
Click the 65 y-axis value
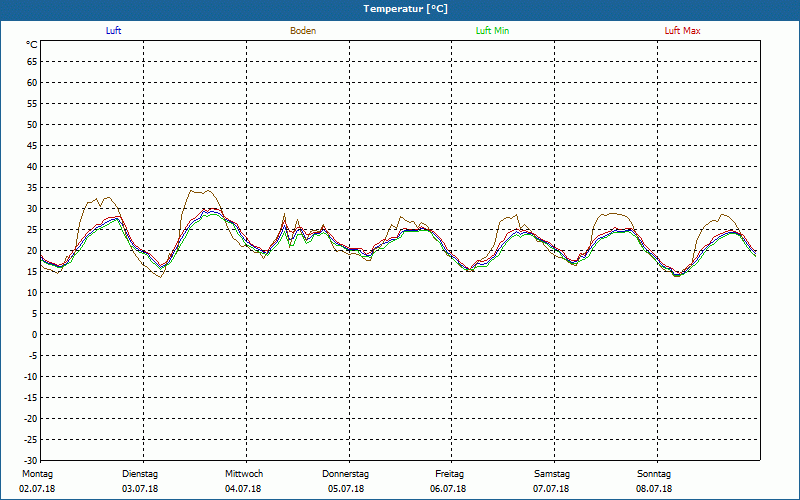[32, 62]
